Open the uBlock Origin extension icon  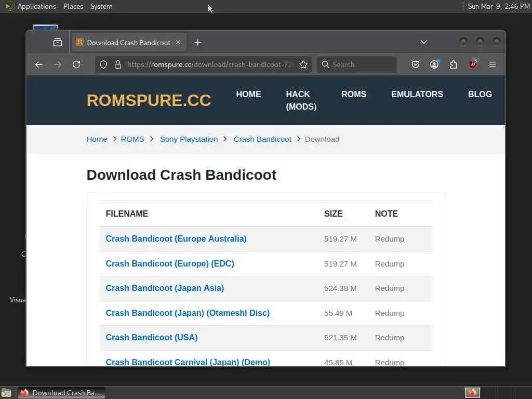(x=473, y=64)
